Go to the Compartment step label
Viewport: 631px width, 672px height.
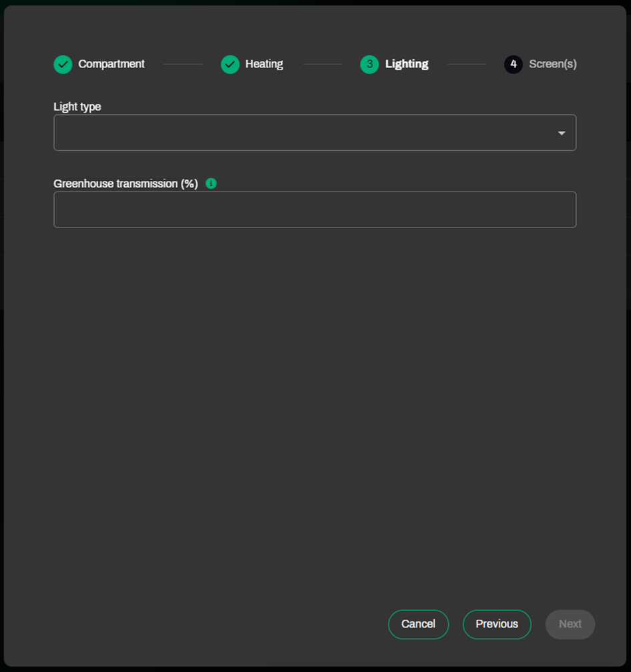pos(112,64)
